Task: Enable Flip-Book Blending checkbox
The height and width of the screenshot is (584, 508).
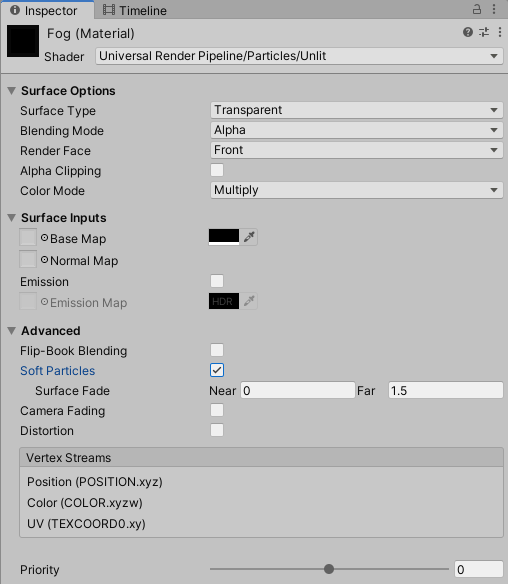Action: 217,350
